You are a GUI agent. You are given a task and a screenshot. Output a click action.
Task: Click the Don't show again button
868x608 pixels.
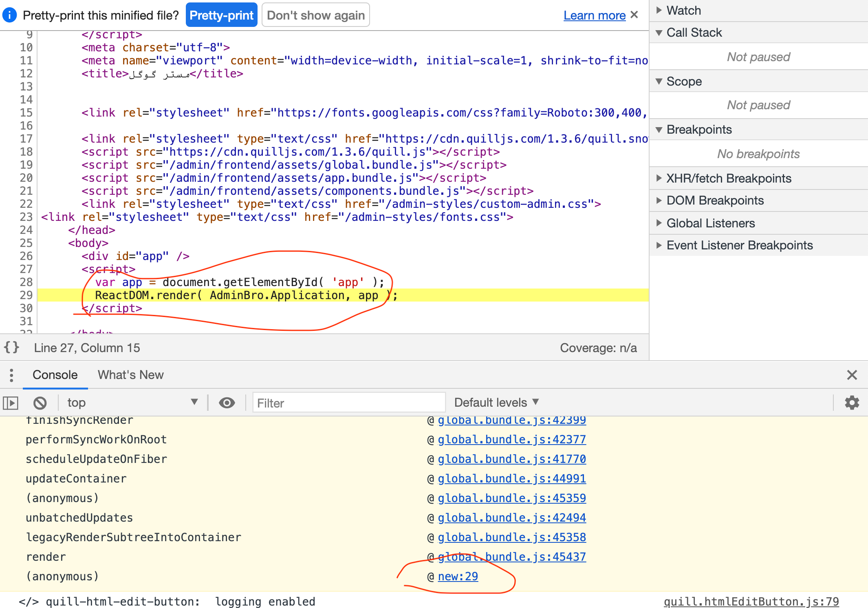(x=315, y=15)
